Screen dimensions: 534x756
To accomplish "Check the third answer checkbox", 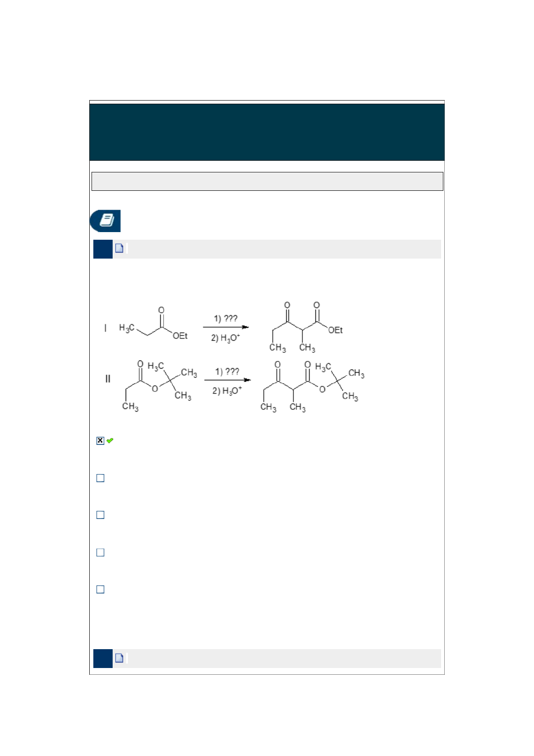I will [x=101, y=515].
